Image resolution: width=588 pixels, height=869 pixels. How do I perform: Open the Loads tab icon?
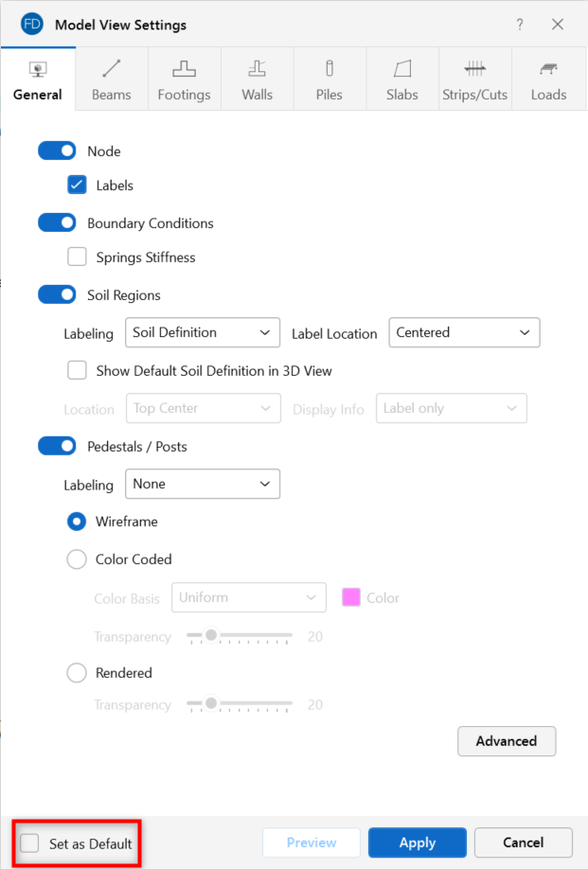tap(548, 69)
